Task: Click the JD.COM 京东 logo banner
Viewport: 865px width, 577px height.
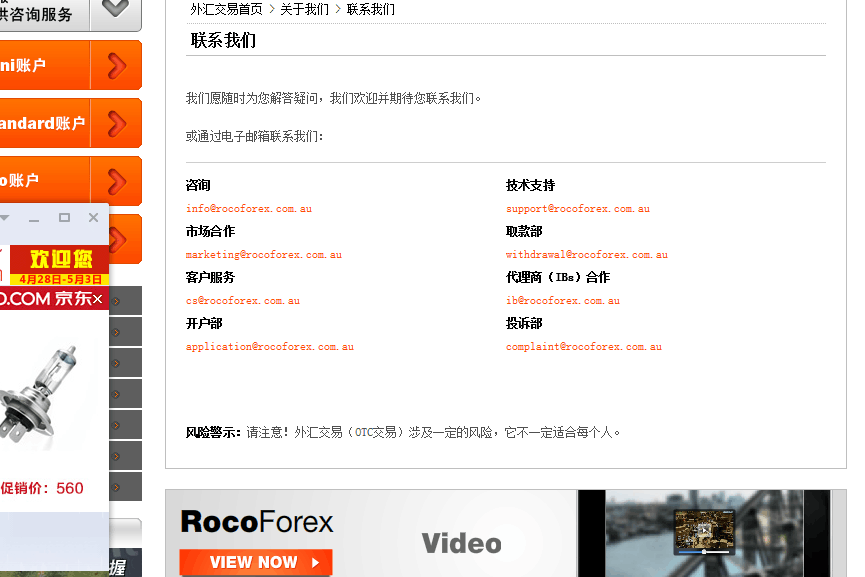Action: pyautogui.click(x=46, y=298)
